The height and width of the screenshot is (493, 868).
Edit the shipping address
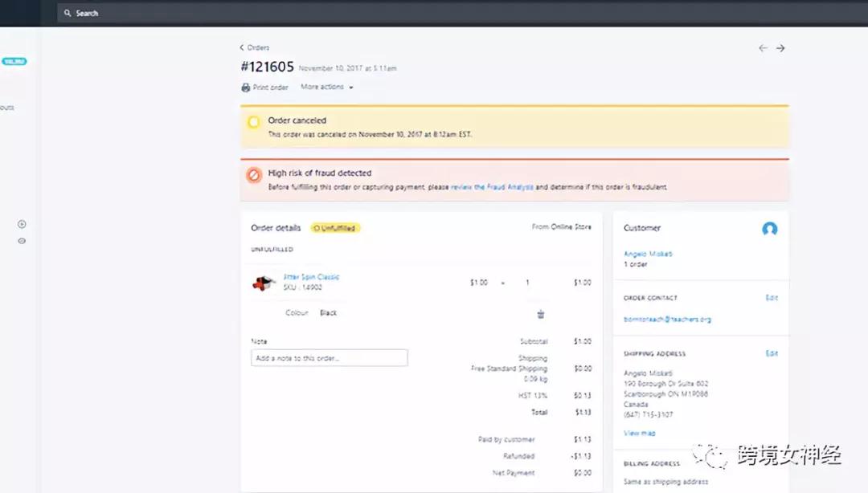point(772,353)
